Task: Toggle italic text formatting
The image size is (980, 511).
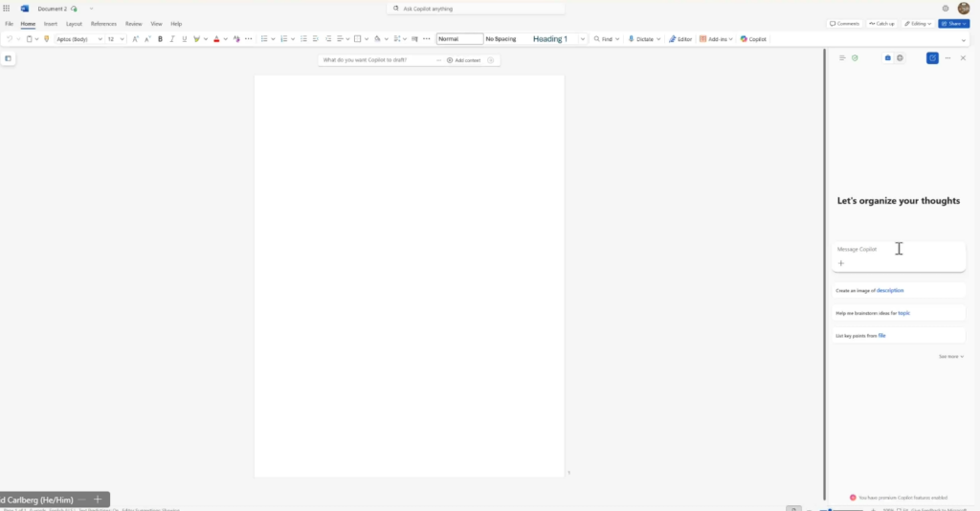Action: 172,39
